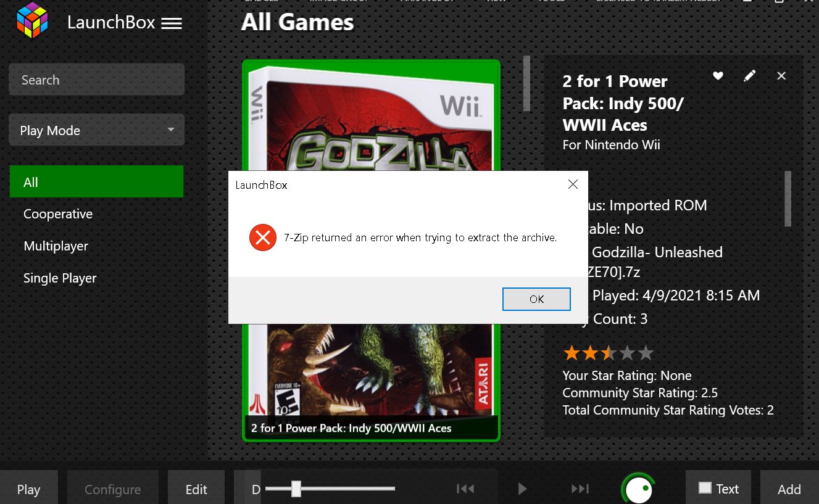Edit game details with pencil icon
The width and height of the screenshot is (819, 504).
pos(749,76)
